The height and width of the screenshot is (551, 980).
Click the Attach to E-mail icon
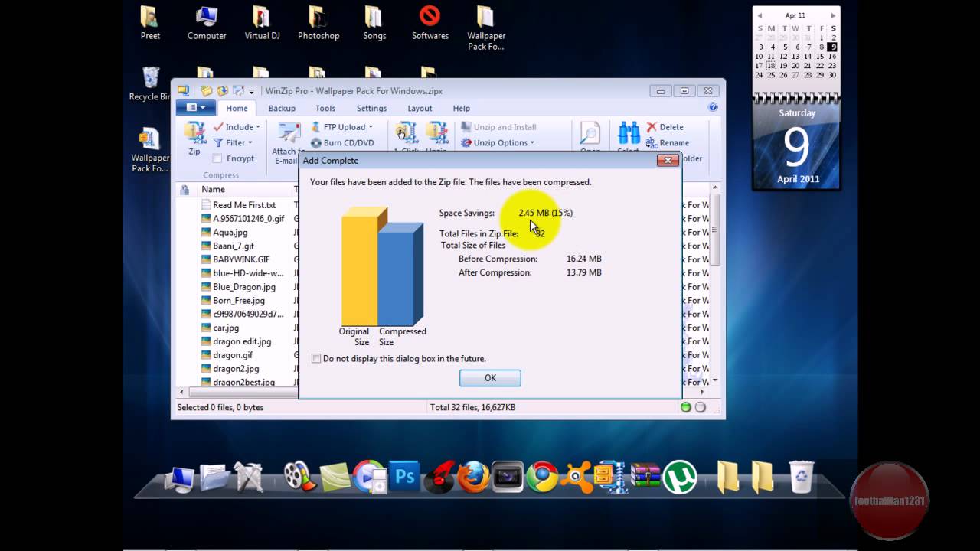(289, 135)
